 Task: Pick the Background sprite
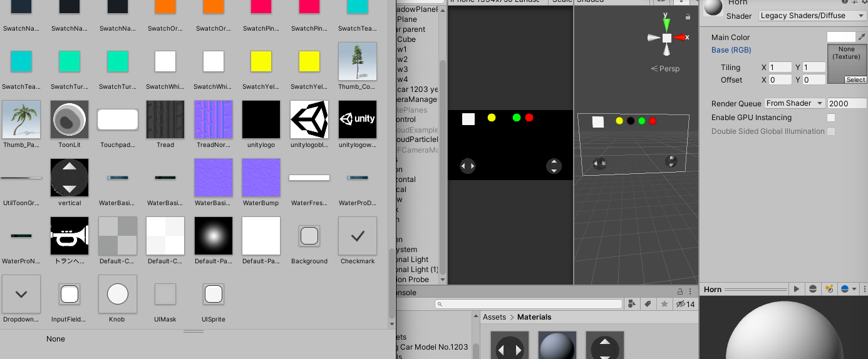click(309, 236)
